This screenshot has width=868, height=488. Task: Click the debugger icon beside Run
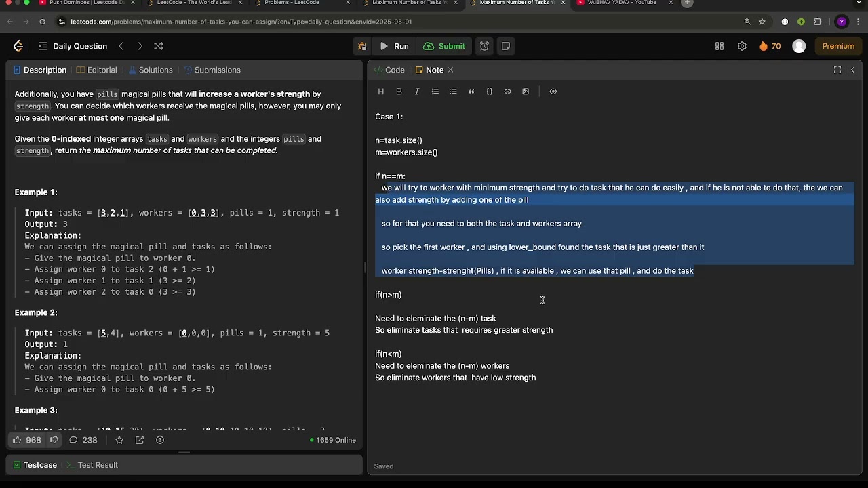[362, 46]
